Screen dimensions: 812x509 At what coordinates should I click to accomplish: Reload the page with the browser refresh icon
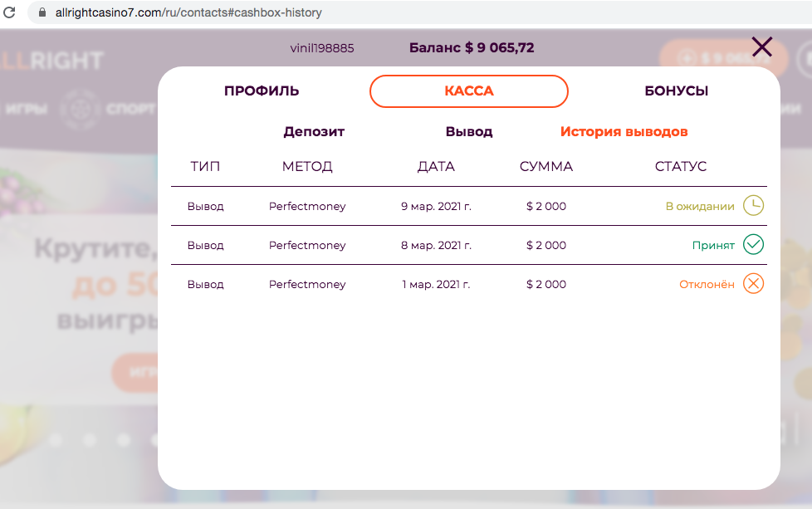coord(9,12)
